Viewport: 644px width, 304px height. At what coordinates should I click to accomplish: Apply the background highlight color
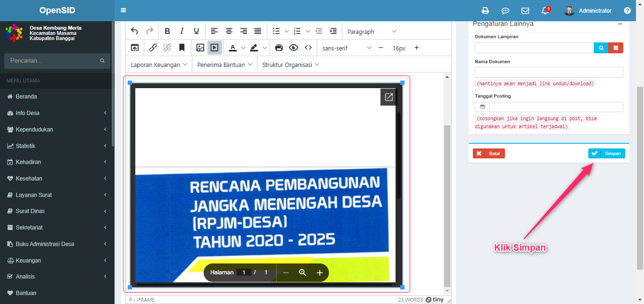click(254, 48)
